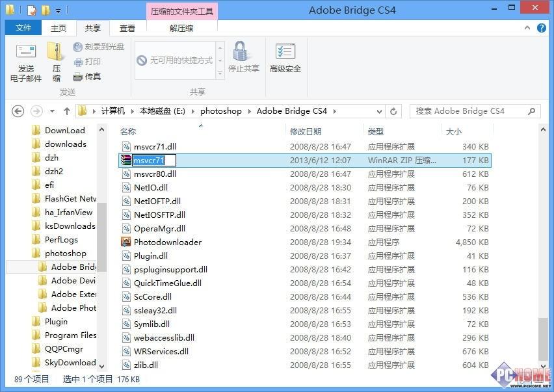Select the Program Files folder in tree
This screenshot has width=554, height=392.
coord(71,335)
